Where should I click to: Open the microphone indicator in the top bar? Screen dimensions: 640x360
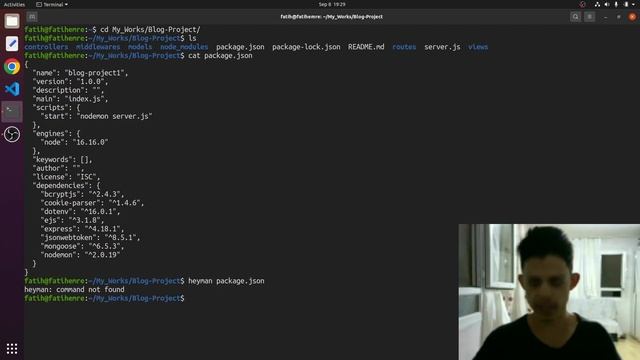[616, 4]
